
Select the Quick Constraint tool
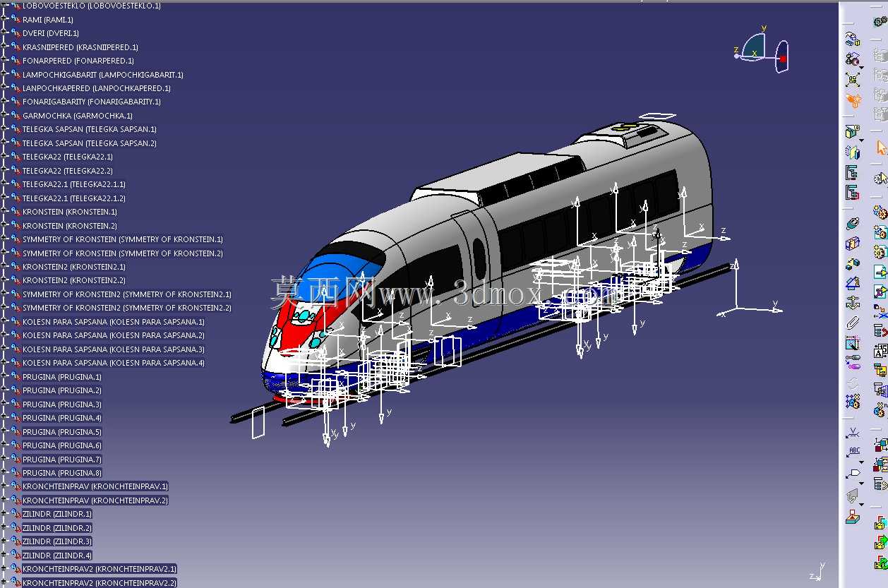tap(853, 343)
